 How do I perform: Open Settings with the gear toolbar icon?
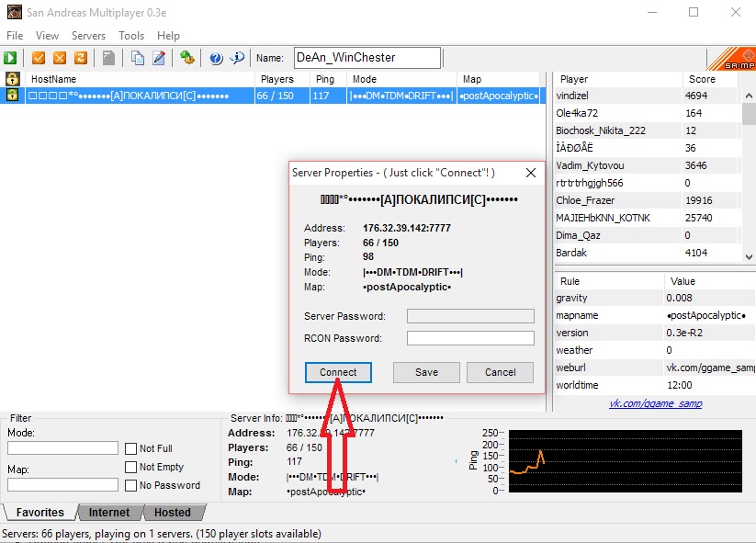coord(187,58)
